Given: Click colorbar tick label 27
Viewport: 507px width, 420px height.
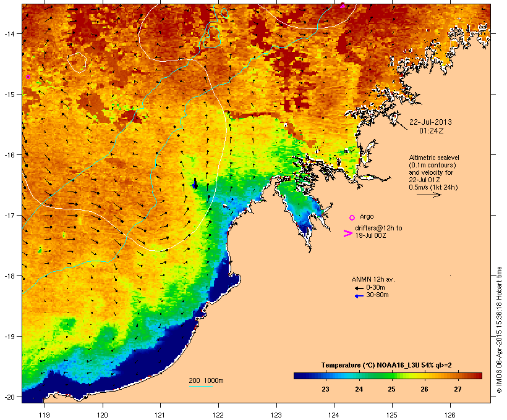Looking at the screenshot, I should pyautogui.click(x=458, y=389).
